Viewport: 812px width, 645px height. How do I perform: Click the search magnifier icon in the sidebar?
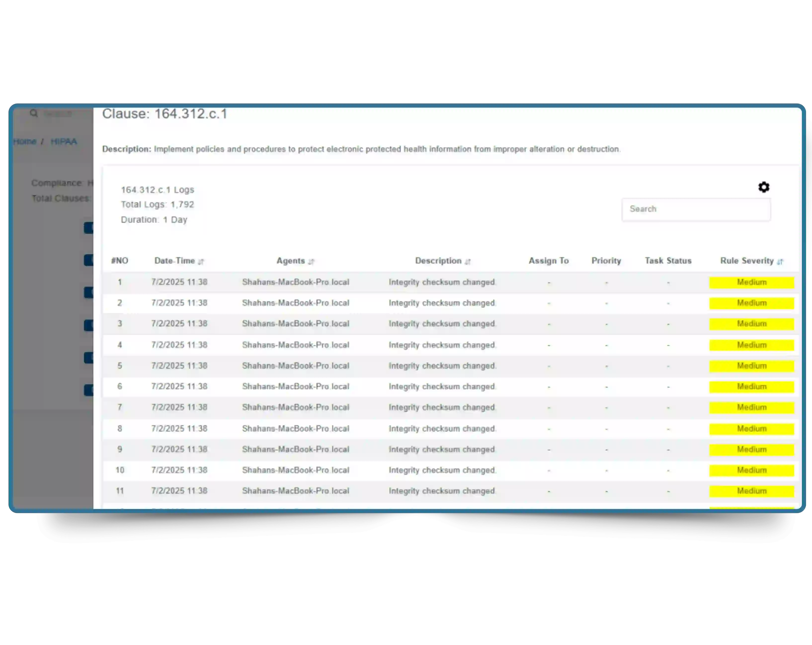(x=34, y=113)
